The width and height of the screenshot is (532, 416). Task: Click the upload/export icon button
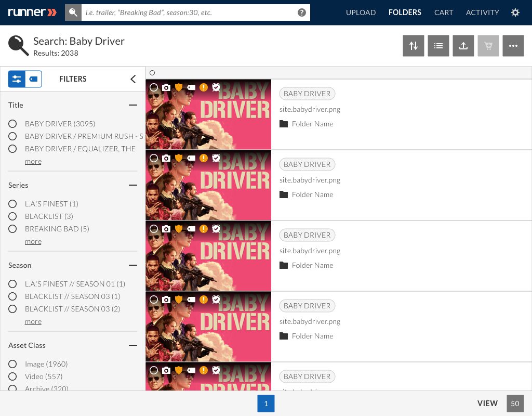tap(463, 46)
